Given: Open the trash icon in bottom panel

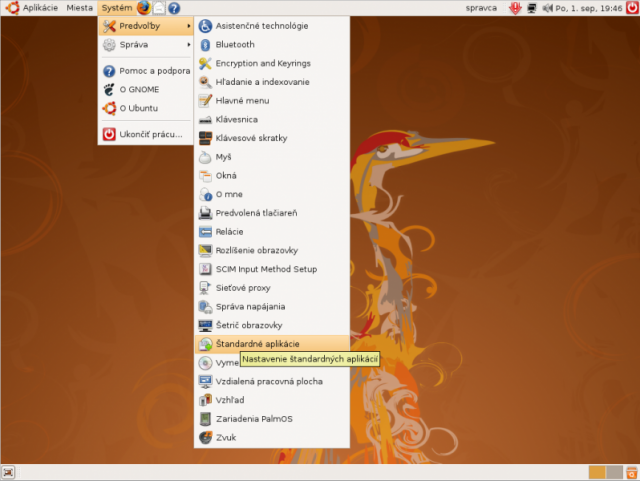Looking at the screenshot, I should pos(632,472).
